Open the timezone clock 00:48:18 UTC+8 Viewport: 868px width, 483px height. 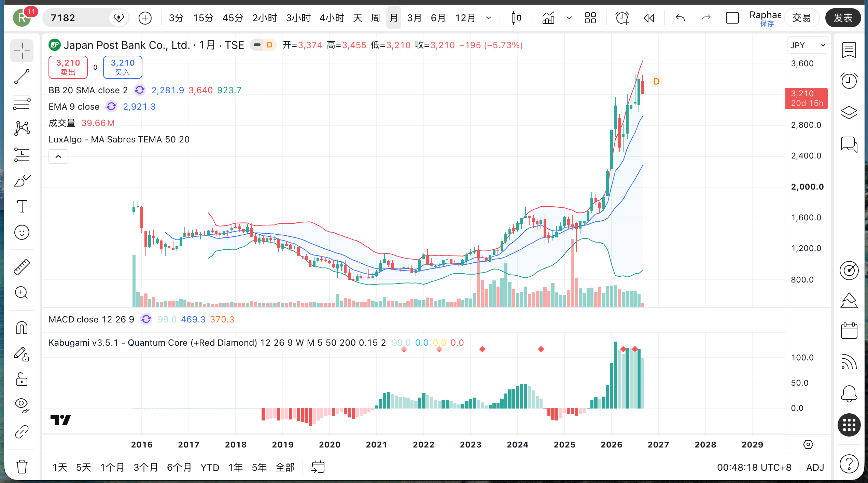(754, 467)
